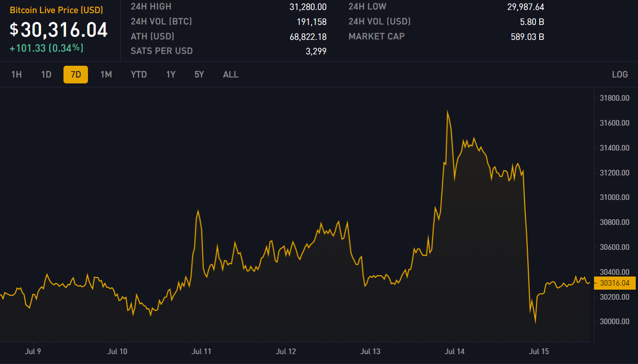Click the green +101.33 (0.34%) change
The height and width of the screenshot is (364, 638).
(47, 48)
